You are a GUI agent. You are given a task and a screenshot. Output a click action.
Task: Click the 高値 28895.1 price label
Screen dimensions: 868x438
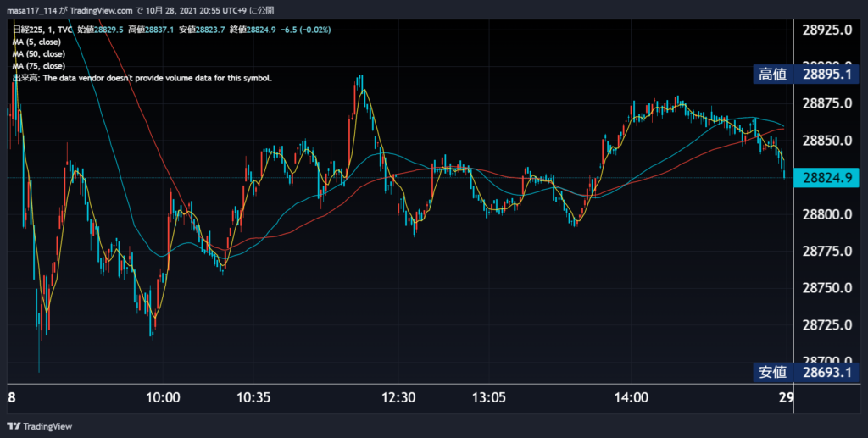coord(806,74)
